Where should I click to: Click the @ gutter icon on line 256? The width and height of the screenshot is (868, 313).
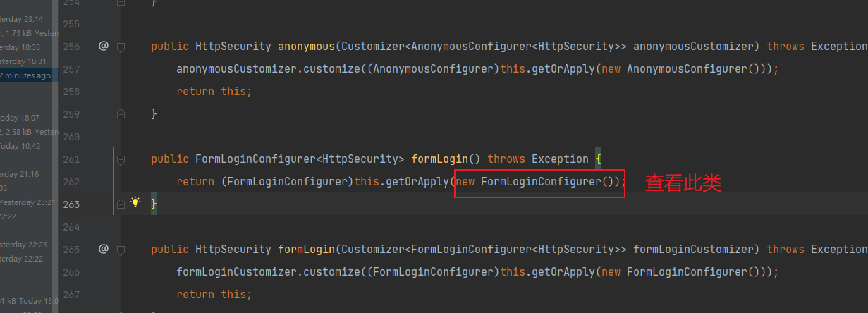(104, 46)
